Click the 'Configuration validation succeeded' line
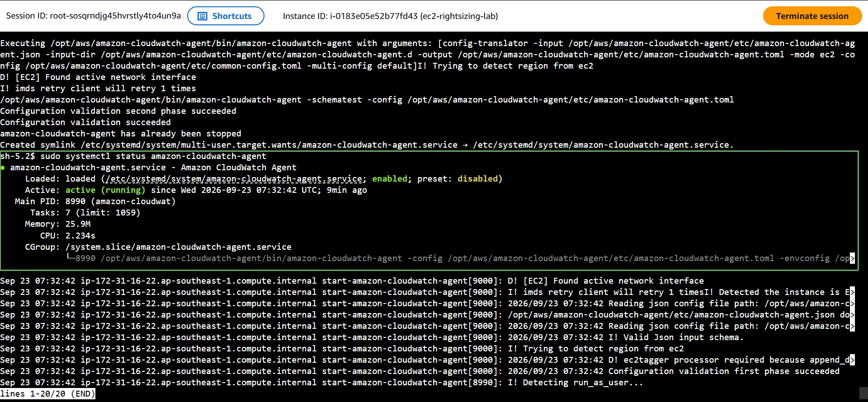Viewport: 868px width, 402px height. point(85,122)
